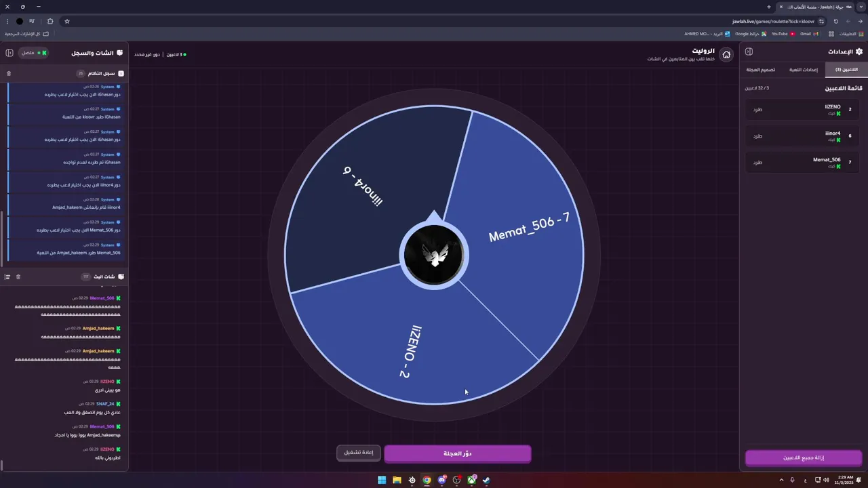Close the Jawlah browser tab

tap(781, 7)
